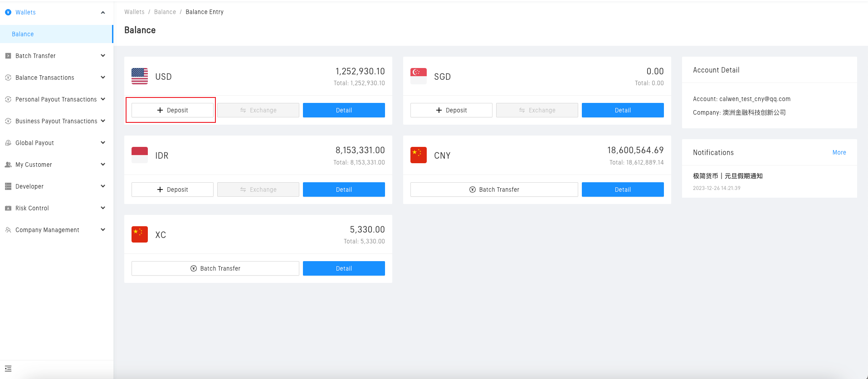Click the XC wallet flag icon
The width and height of the screenshot is (868, 379).
(140, 234)
